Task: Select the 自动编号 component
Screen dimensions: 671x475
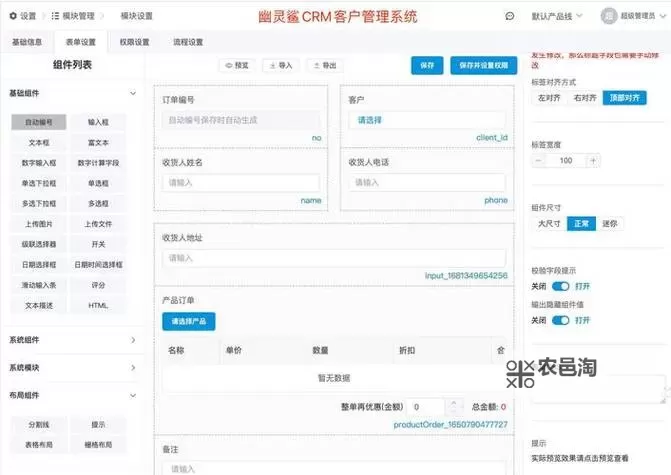Action: click(x=39, y=122)
